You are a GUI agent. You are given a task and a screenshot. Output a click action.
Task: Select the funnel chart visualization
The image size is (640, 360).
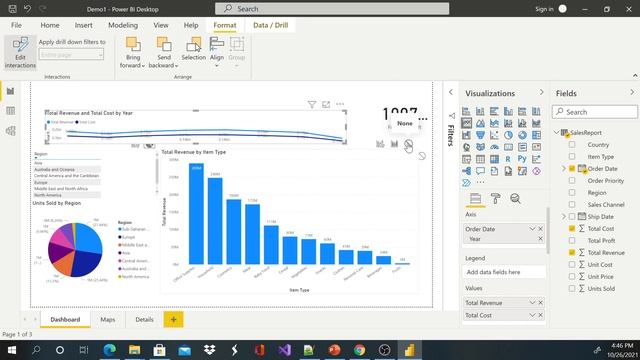coord(480,135)
